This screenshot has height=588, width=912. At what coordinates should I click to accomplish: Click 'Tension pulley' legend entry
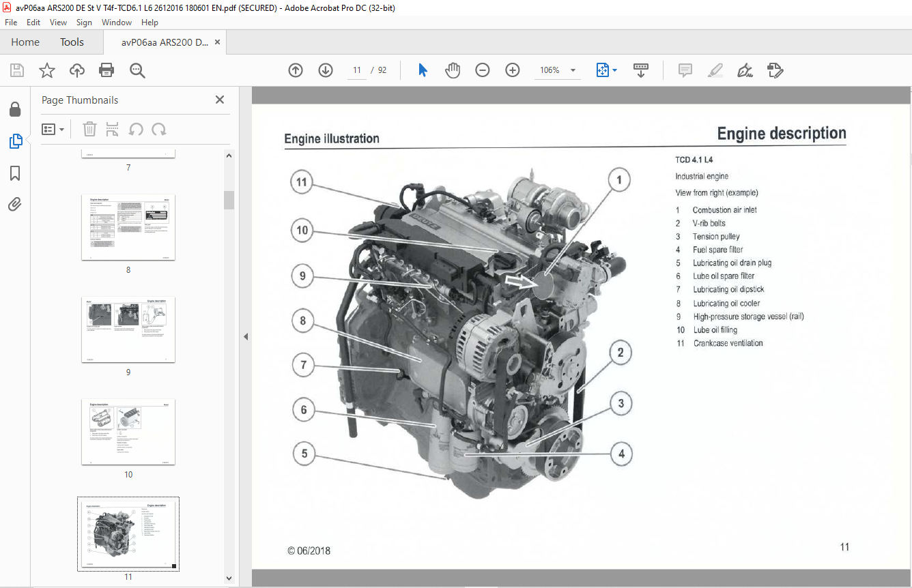[716, 237]
